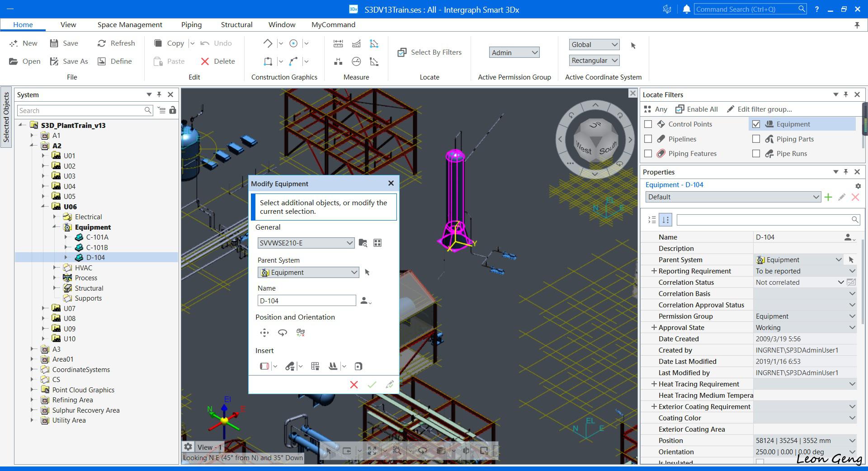Click the Name field containing D-104 in dialog
The height and width of the screenshot is (471, 868).
(307, 301)
